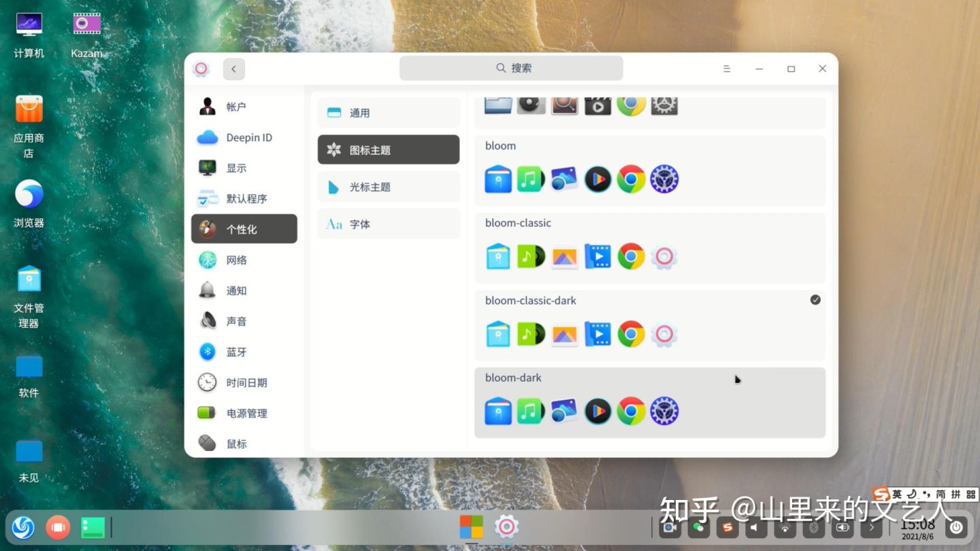Toggle punctuation mode in Sogou bar

point(926,493)
